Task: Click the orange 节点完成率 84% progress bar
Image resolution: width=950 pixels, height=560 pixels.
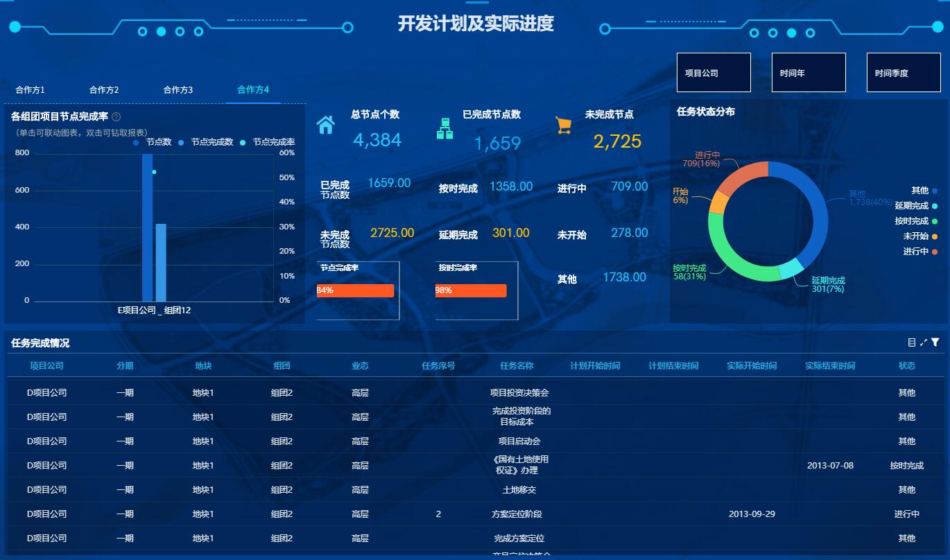Action: 355,290
